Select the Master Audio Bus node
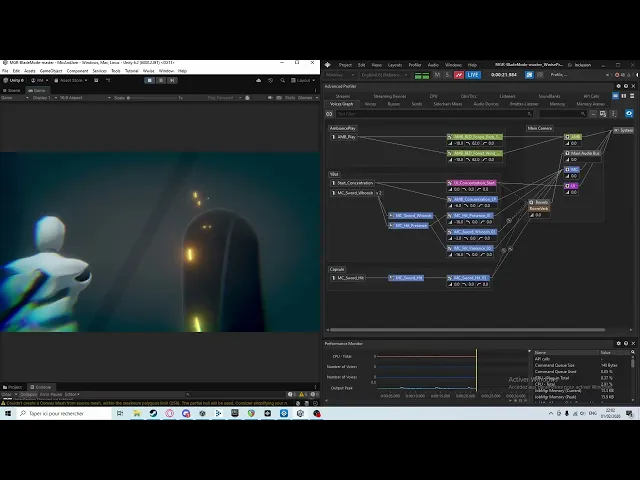 582,153
